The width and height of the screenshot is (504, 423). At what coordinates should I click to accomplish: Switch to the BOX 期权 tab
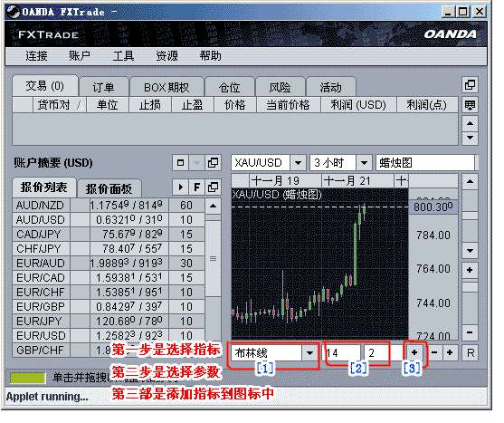pyautogui.click(x=166, y=87)
